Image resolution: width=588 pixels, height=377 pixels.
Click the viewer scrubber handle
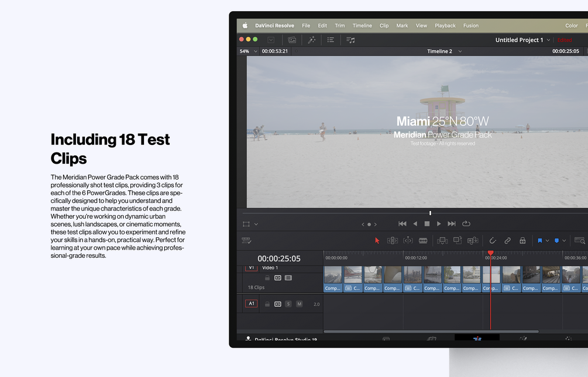click(430, 213)
